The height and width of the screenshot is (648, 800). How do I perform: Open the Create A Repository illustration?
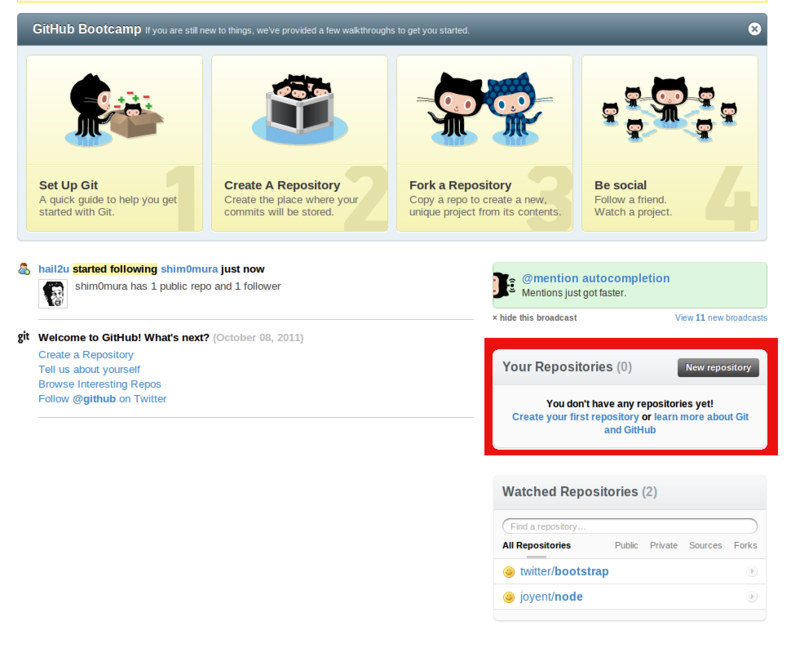(x=299, y=110)
